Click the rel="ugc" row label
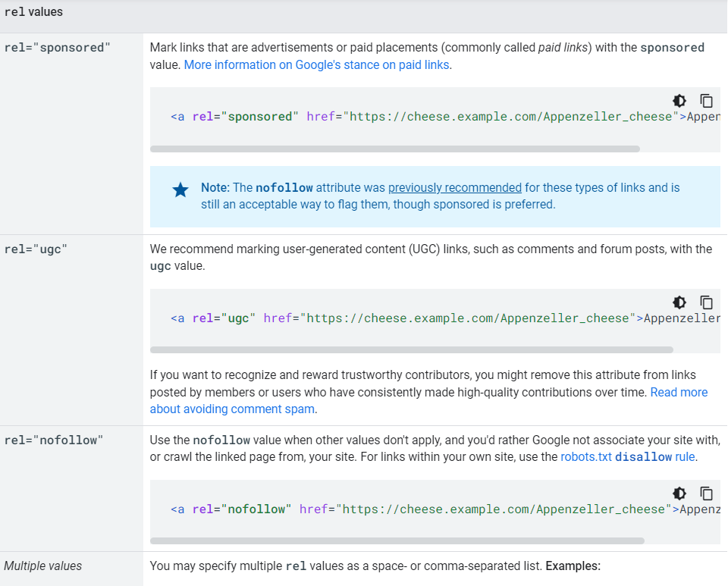The height and width of the screenshot is (586, 728). (36, 249)
